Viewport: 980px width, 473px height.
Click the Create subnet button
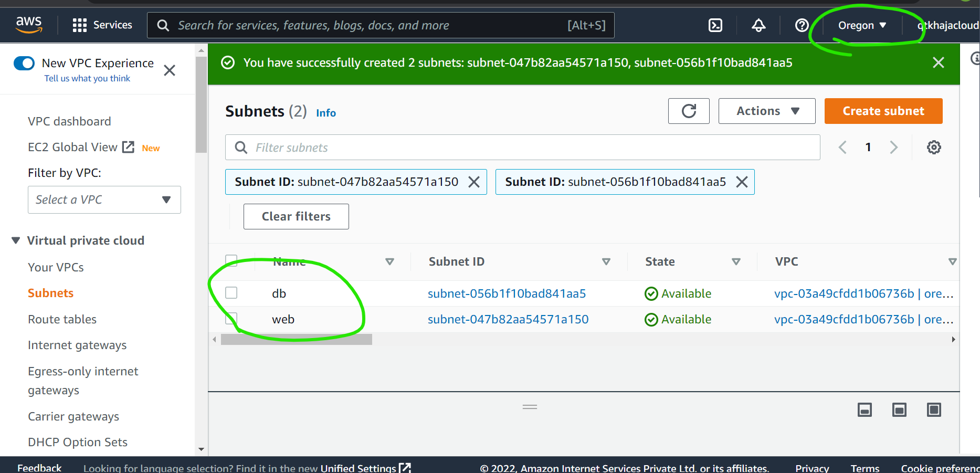coord(883,111)
